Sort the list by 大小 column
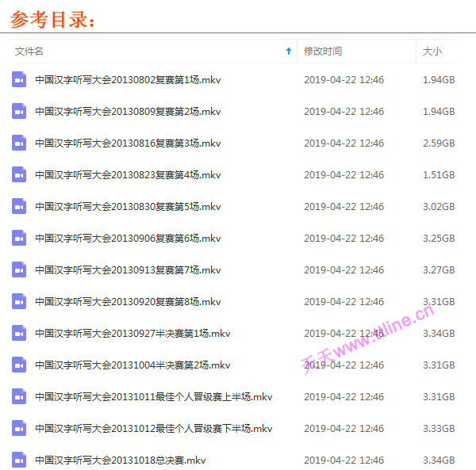Viewport: 476px width, 470px height. [x=432, y=52]
